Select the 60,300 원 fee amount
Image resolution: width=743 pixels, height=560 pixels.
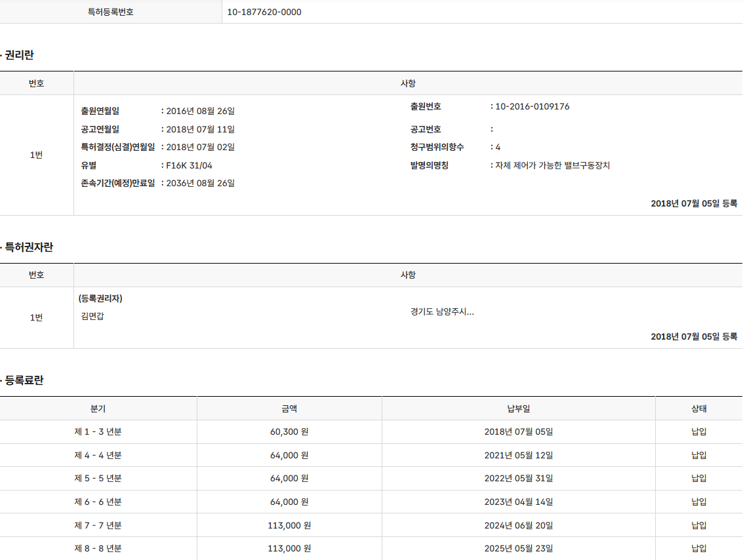289,431
